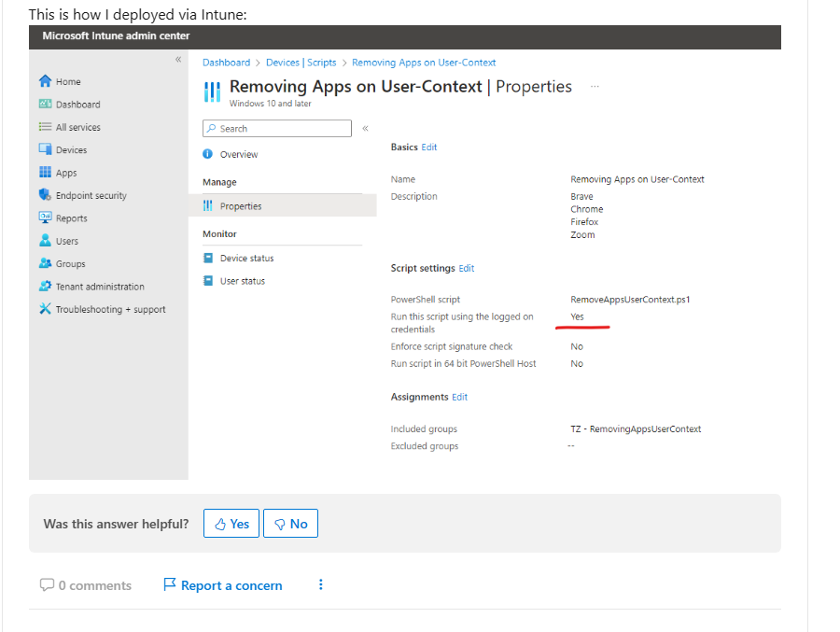Click the Chrome description entry
Image resolution: width=840 pixels, height=632 pixels.
(587, 209)
